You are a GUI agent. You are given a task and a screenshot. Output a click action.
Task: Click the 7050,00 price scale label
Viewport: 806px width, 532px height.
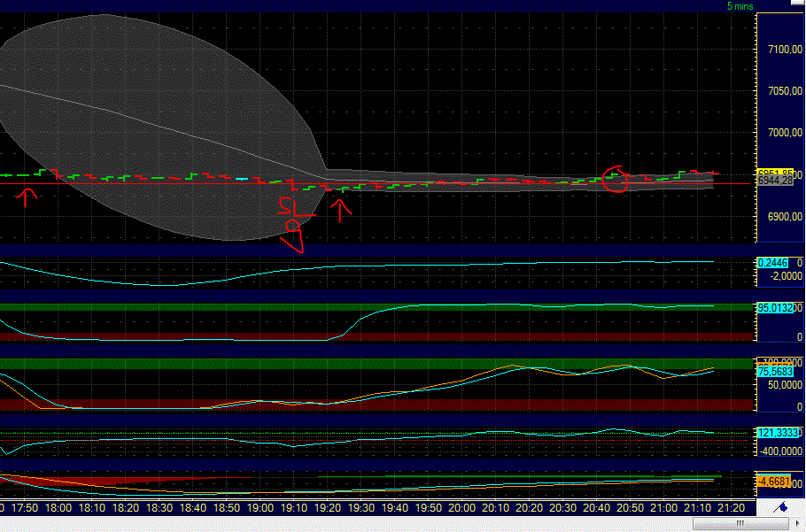[x=783, y=89]
